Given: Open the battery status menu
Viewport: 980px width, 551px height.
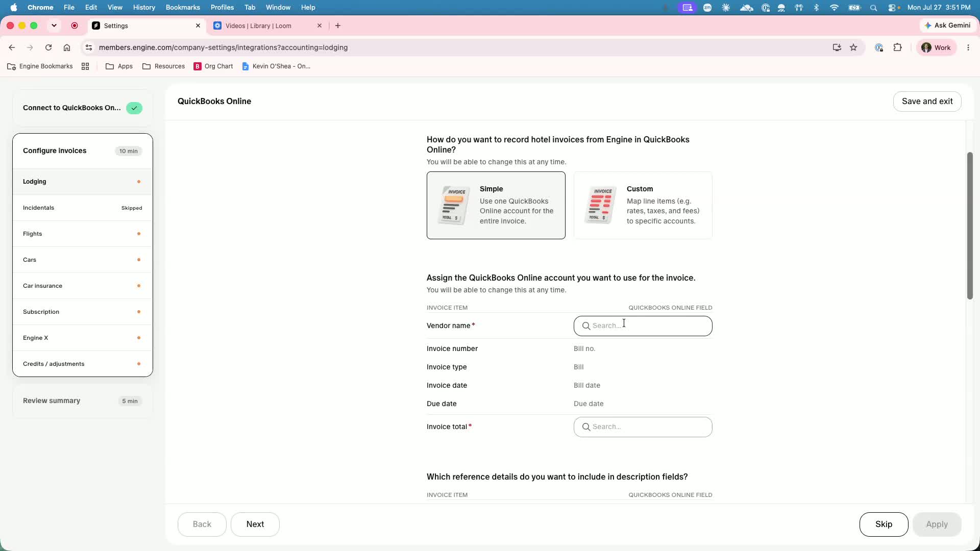Looking at the screenshot, I should point(854,8).
